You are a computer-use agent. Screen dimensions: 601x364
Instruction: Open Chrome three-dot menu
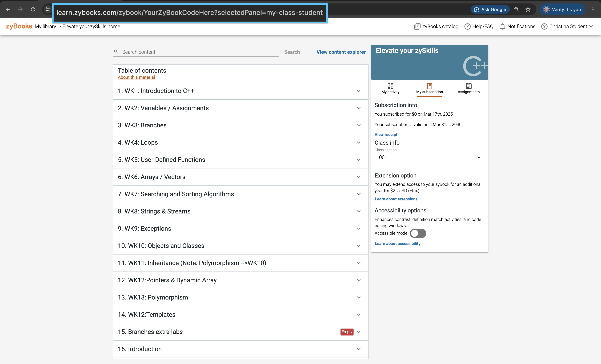click(593, 9)
